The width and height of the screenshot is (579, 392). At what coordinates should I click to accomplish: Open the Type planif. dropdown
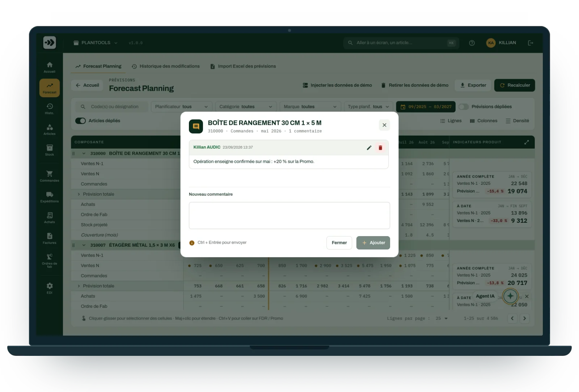click(x=368, y=107)
